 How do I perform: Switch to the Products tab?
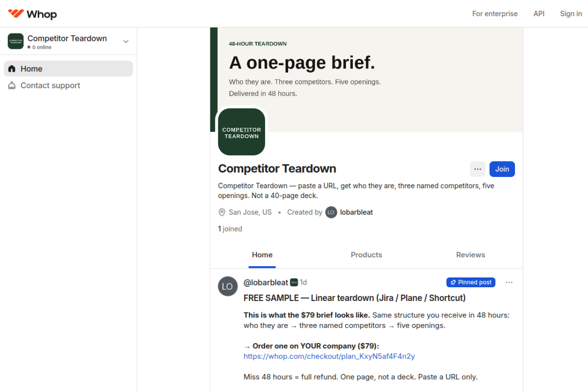coord(367,255)
